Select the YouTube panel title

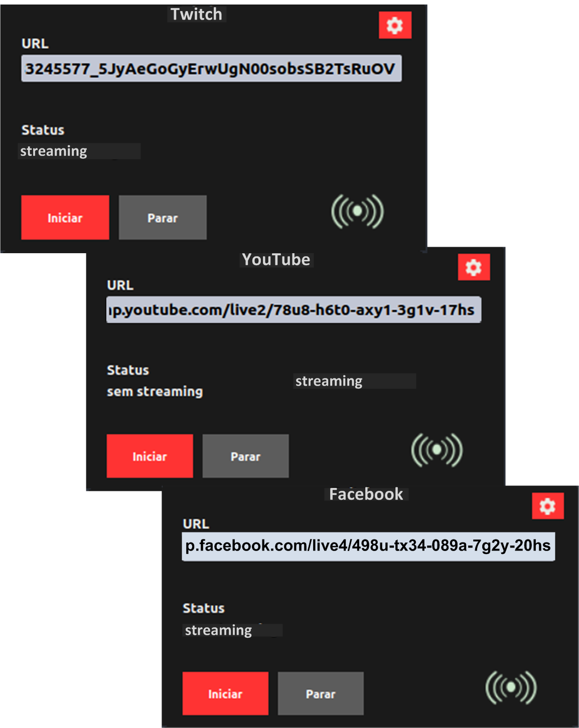276,260
